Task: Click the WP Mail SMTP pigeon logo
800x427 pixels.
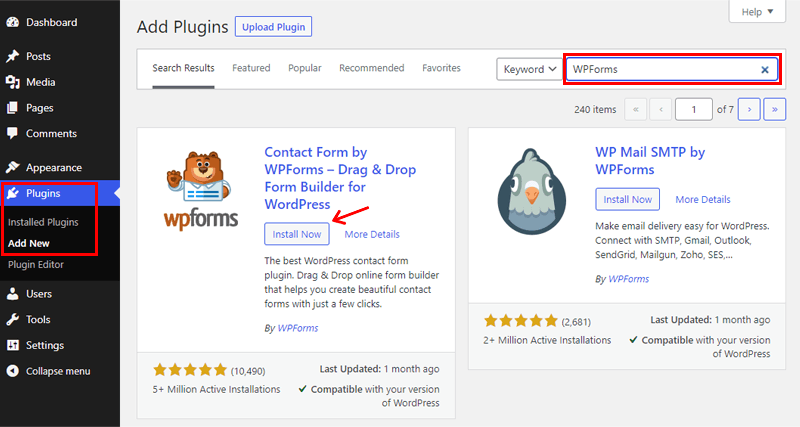Action: [532, 191]
